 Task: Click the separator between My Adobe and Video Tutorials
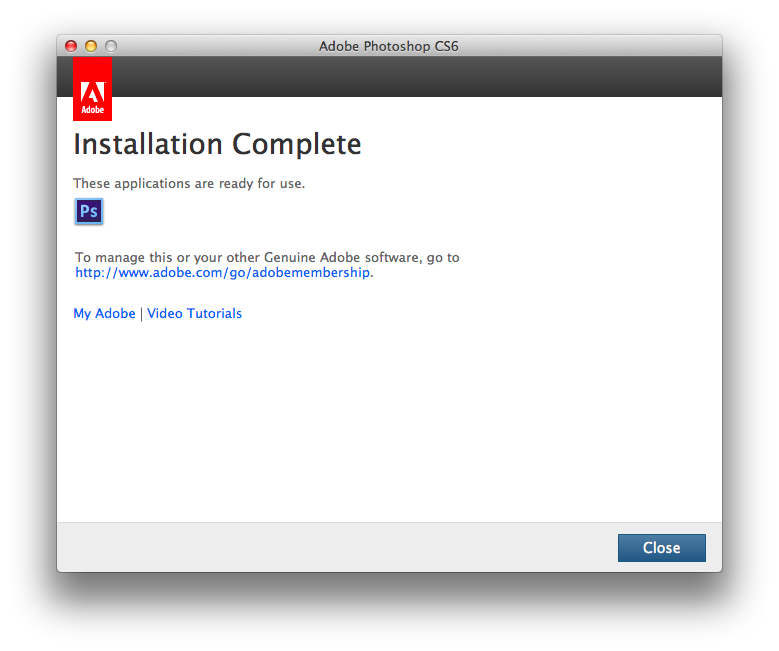[141, 314]
